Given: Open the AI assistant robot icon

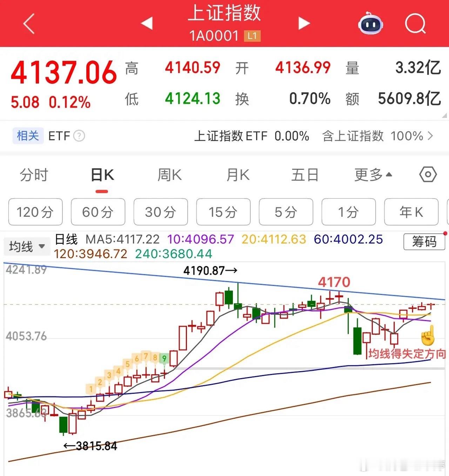Looking at the screenshot, I should point(371,24).
